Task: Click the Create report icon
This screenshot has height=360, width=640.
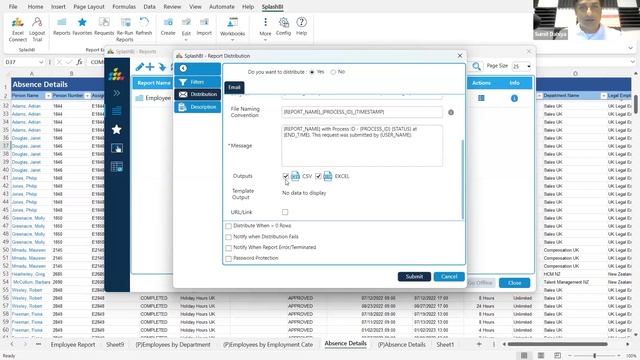Action: click(x=168, y=26)
